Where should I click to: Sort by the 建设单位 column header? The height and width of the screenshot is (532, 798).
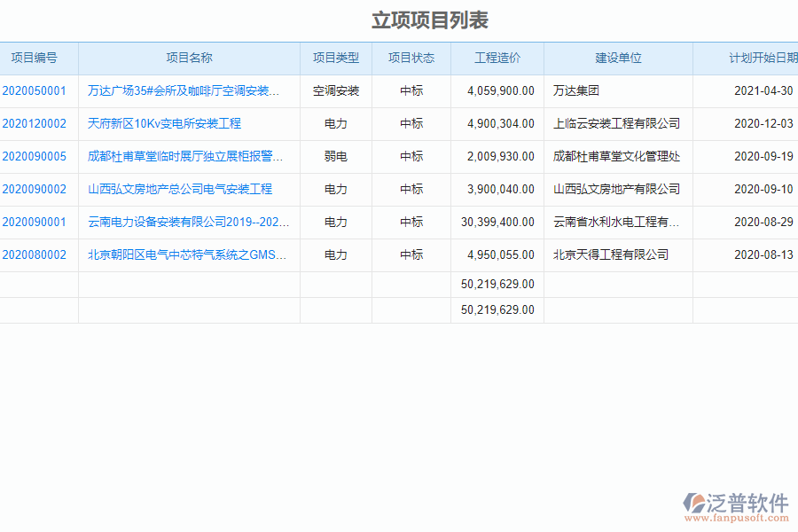pos(618,58)
